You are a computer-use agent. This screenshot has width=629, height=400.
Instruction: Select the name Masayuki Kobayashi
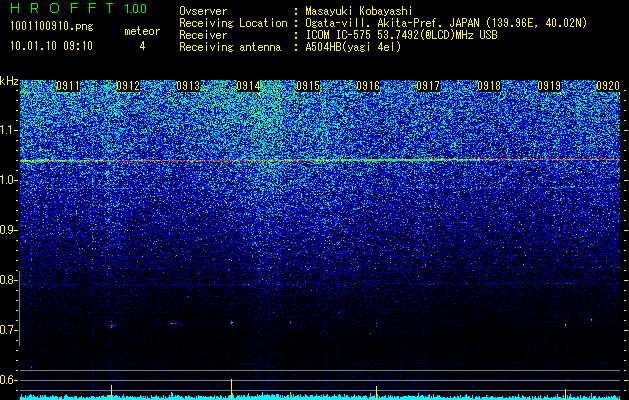359,11
